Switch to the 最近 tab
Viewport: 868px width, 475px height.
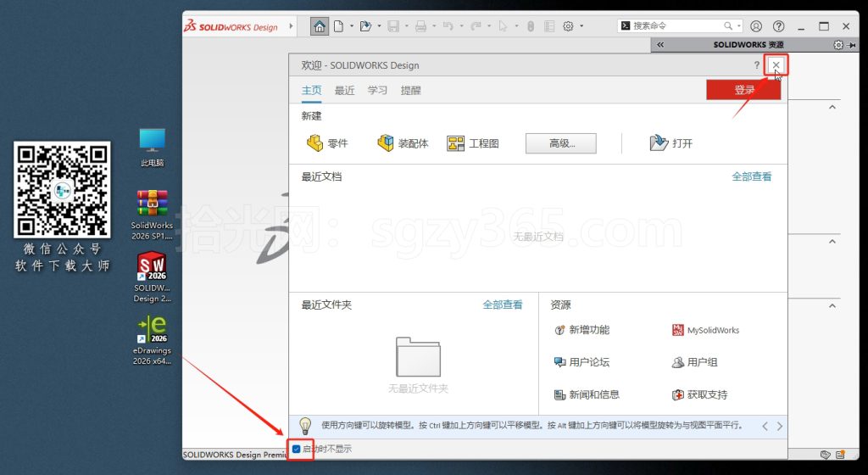point(344,90)
